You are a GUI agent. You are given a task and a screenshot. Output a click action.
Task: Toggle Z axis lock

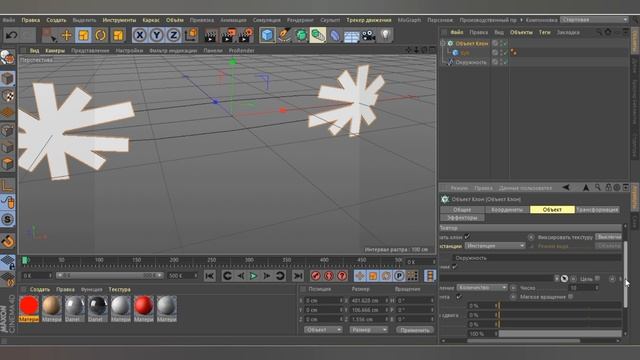click(x=174, y=36)
